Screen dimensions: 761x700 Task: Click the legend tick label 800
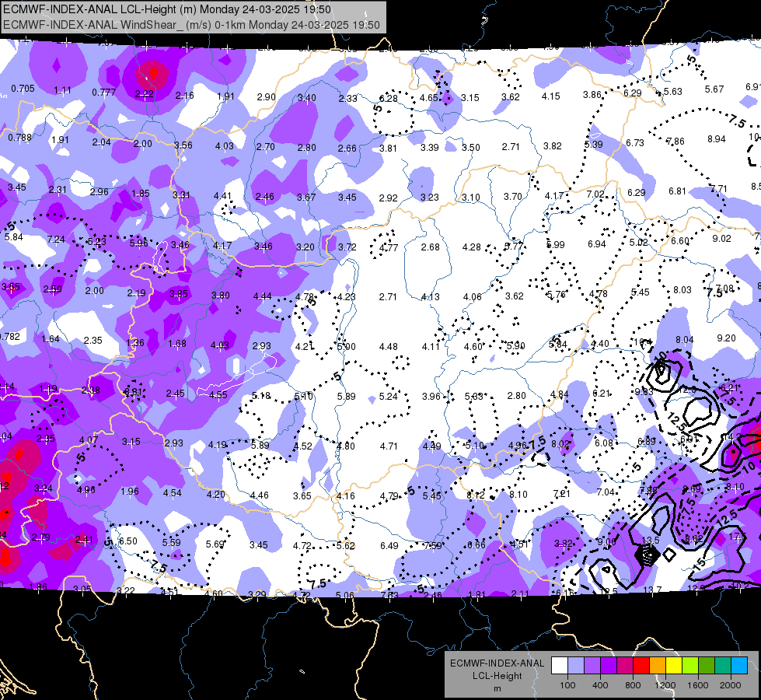point(633,685)
